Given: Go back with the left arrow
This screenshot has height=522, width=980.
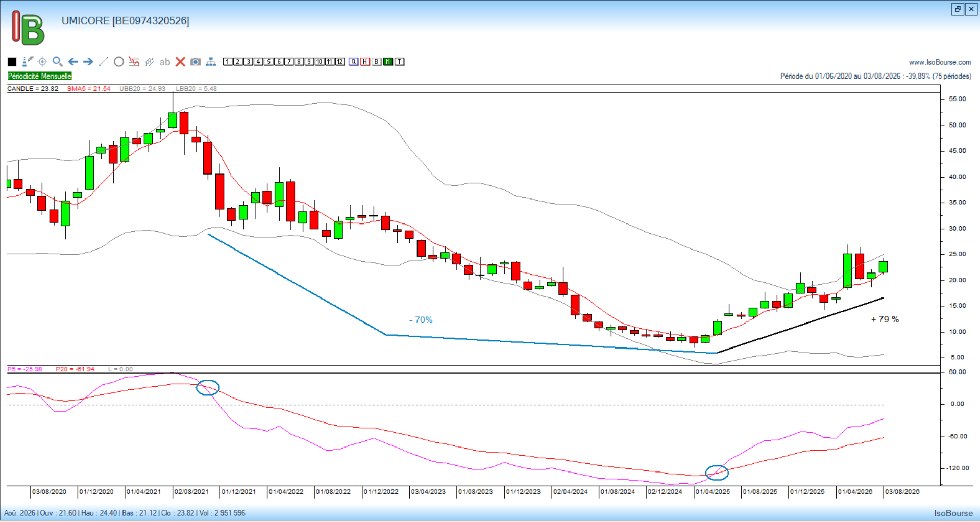Looking at the screenshot, I should click(x=73, y=62).
